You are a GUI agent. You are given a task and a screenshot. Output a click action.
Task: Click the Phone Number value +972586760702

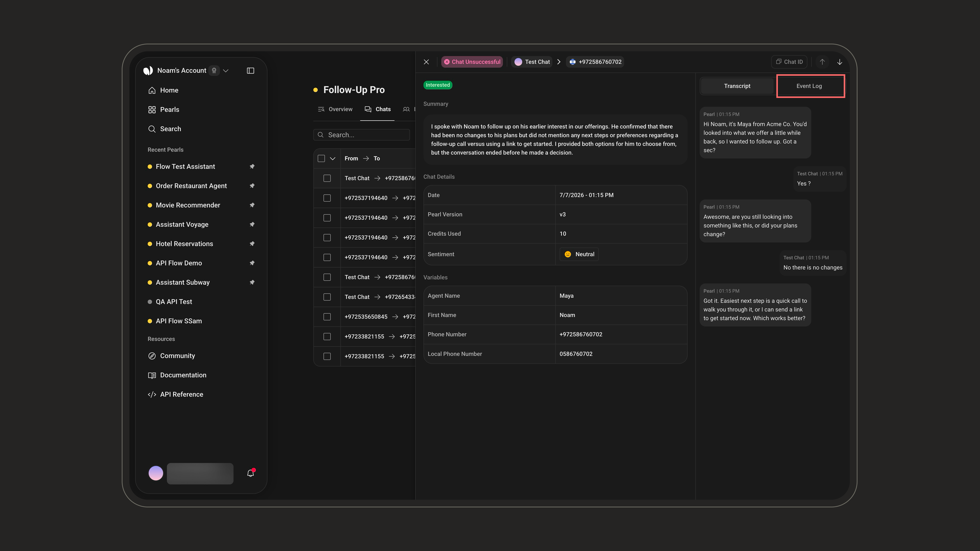pyautogui.click(x=581, y=335)
